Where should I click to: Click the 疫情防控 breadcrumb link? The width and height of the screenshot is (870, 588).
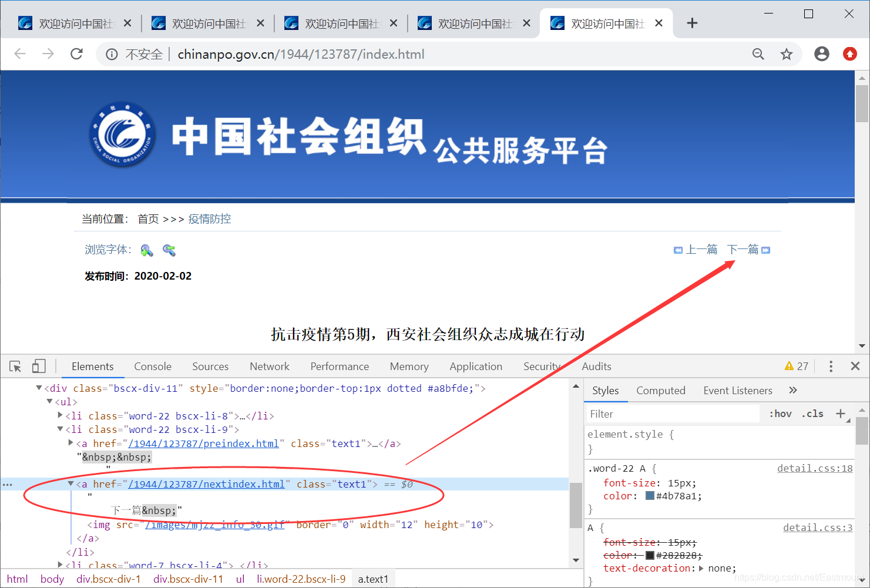210,219
